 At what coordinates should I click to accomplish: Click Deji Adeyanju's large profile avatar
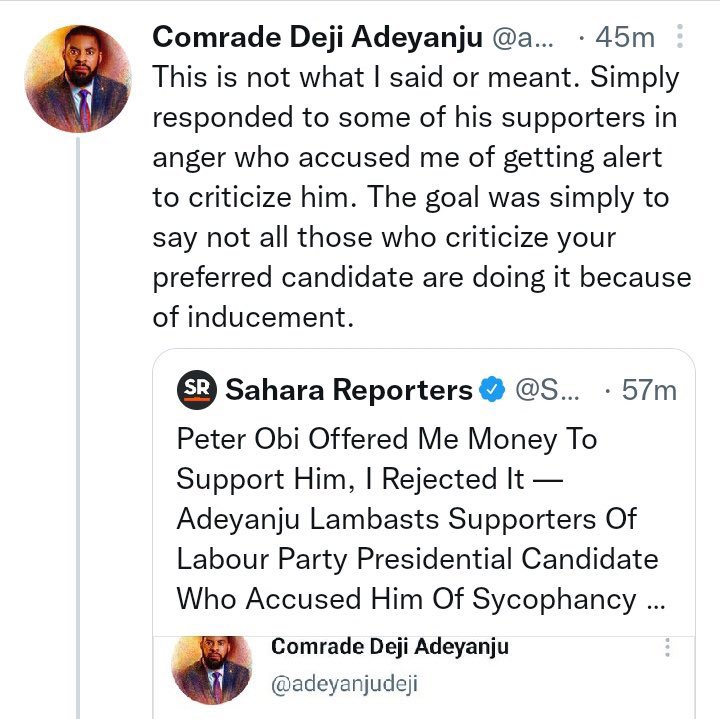click(x=79, y=80)
